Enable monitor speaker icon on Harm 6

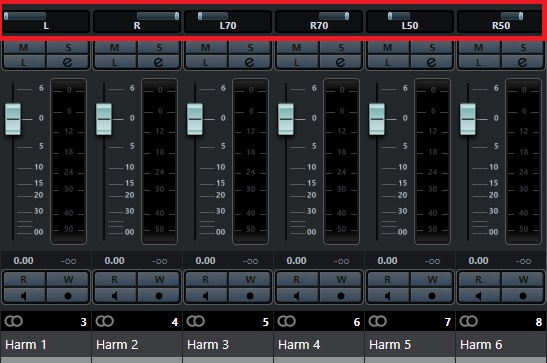[479, 296]
